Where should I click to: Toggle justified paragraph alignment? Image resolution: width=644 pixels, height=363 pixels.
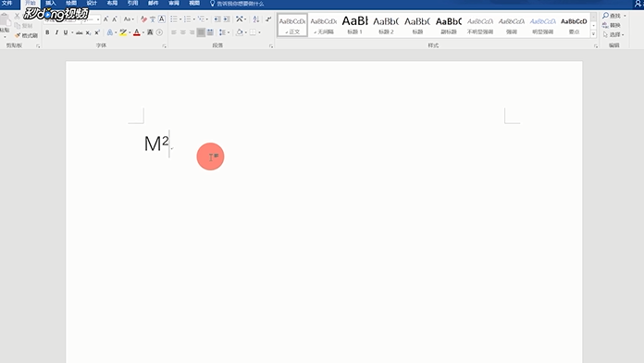tap(201, 32)
